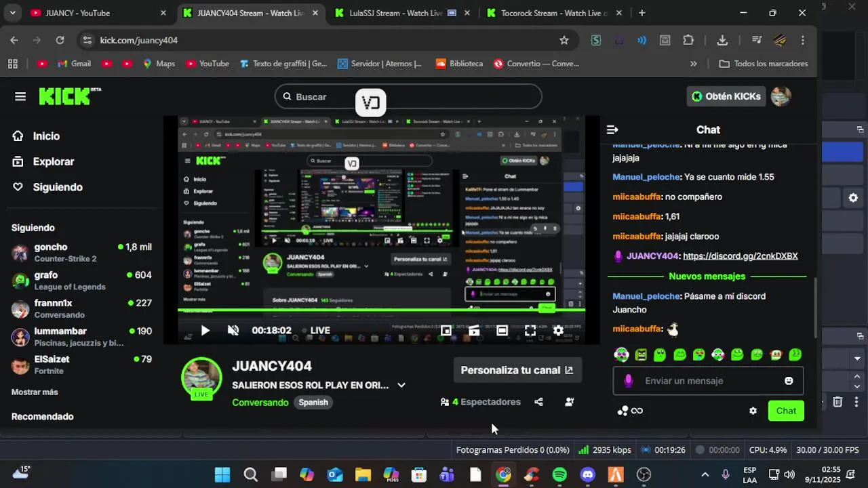
Task: Click the clip creation icon in the player
Action: click(x=474, y=331)
